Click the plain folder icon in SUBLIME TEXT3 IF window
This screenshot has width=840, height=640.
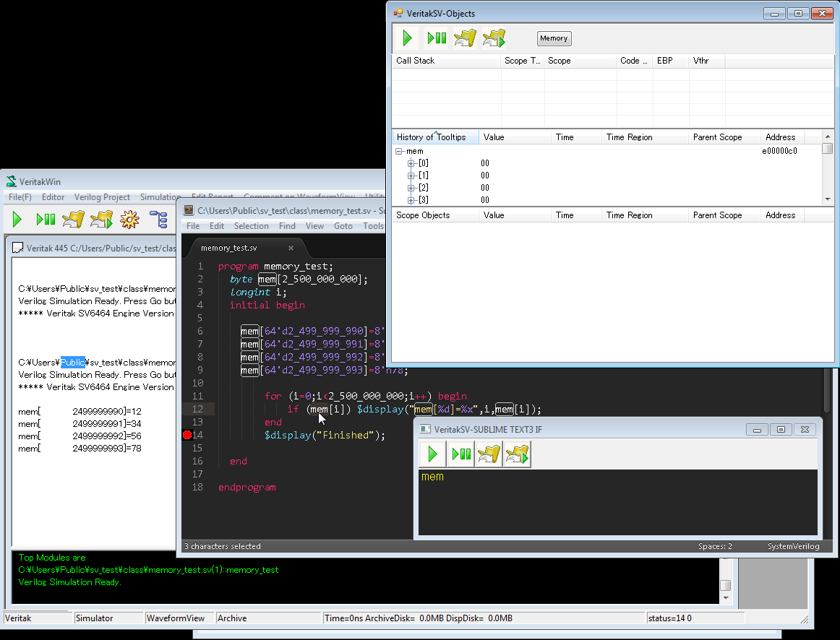[x=489, y=454]
